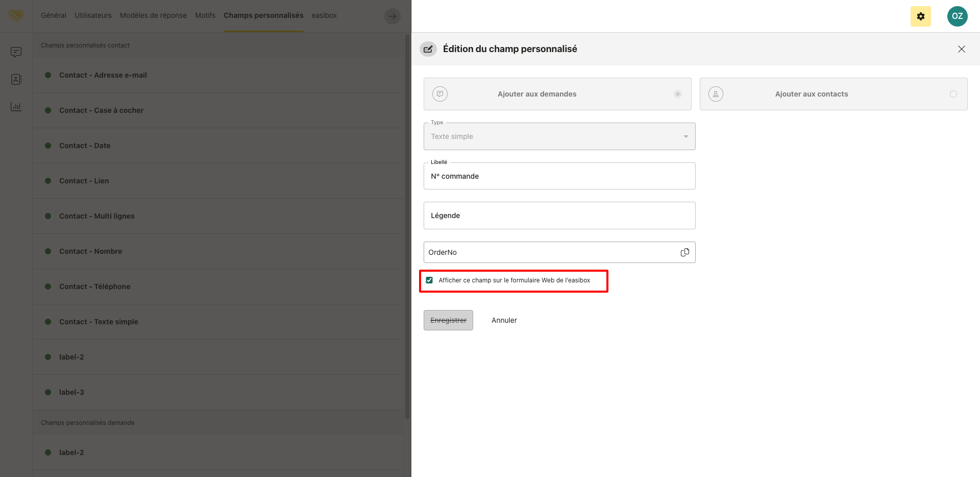Click the Enregistrer button
Screen dimensions: 980x477
448,320
